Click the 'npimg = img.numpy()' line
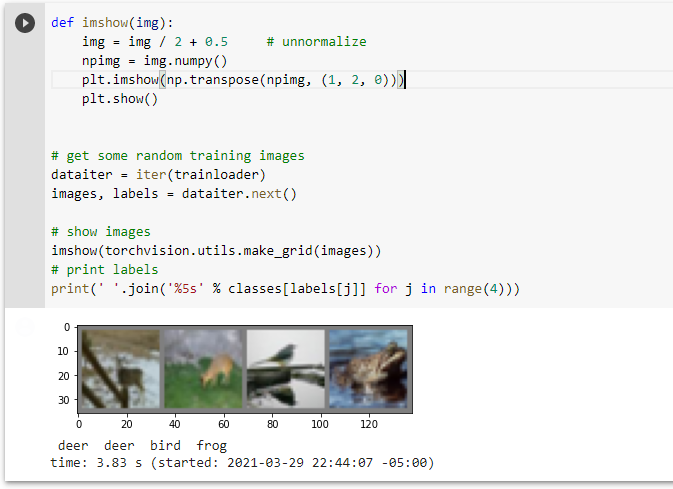This screenshot has height=489, width=673. coord(155,61)
